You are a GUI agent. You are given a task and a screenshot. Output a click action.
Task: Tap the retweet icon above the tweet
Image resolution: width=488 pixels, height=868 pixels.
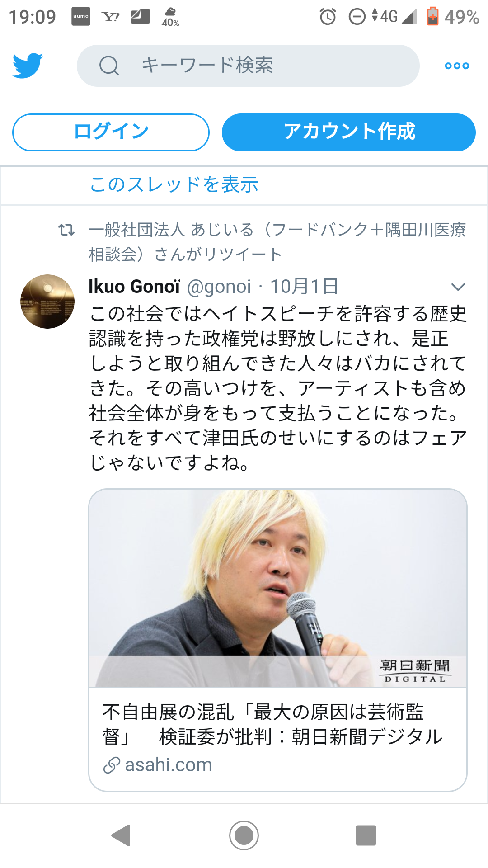tap(66, 230)
